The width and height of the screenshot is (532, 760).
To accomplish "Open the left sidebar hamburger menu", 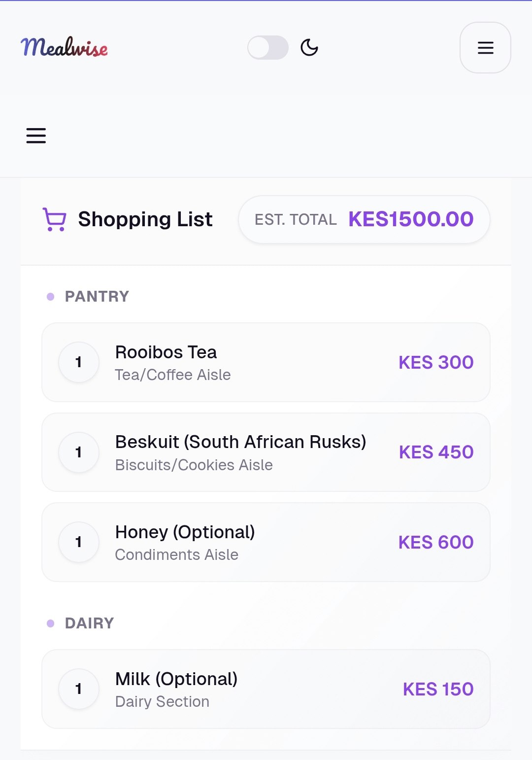I will pos(35,136).
